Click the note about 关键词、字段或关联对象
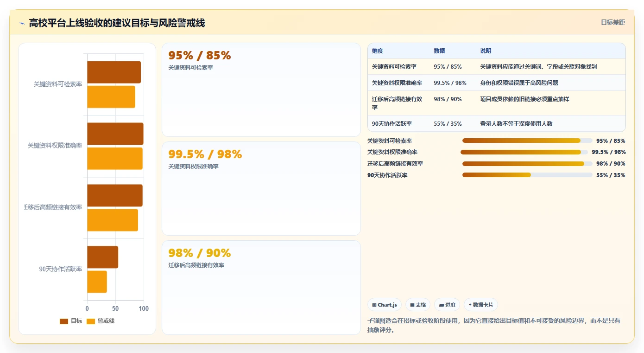 (x=538, y=67)
